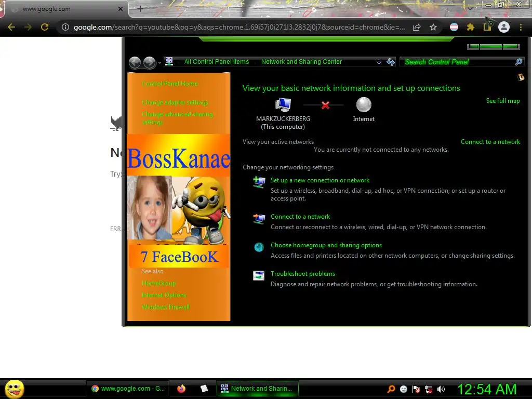This screenshot has height=399, width=532.
Task: Click the Set up new connection icon
Action: [259, 182]
